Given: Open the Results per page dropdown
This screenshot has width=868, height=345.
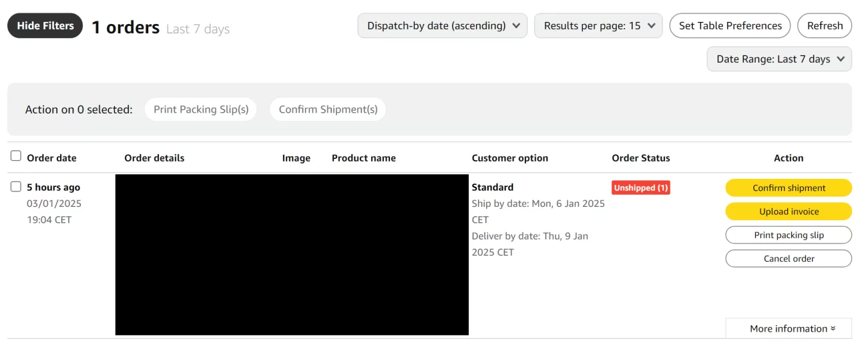Looking at the screenshot, I should pyautogui.click(x=598, y=25).
